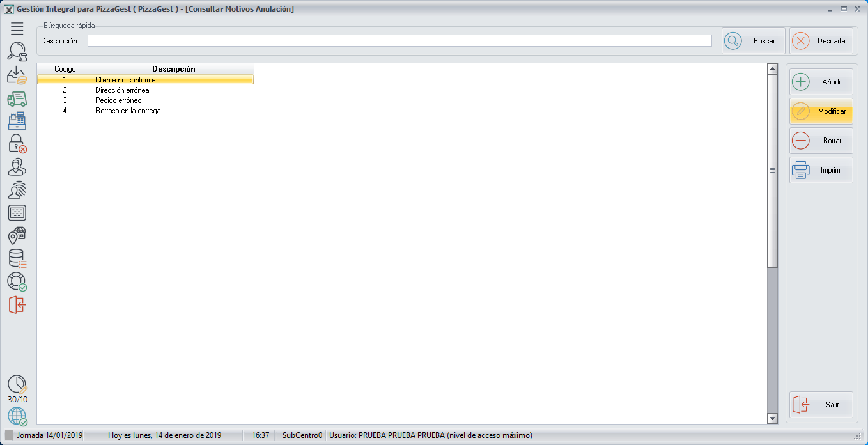
Task: Click the database list icon
Action: (17, 258)
